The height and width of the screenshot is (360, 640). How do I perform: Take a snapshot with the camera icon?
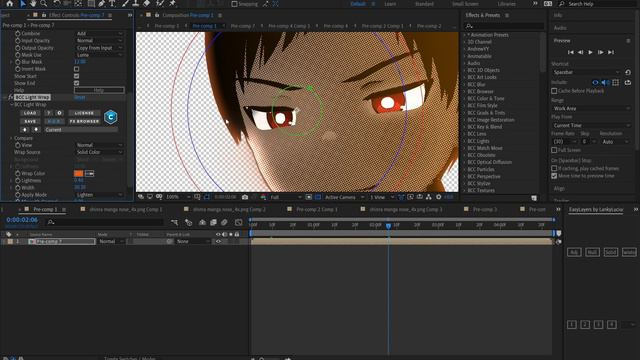pyautogui.click(x=245, y=197)
